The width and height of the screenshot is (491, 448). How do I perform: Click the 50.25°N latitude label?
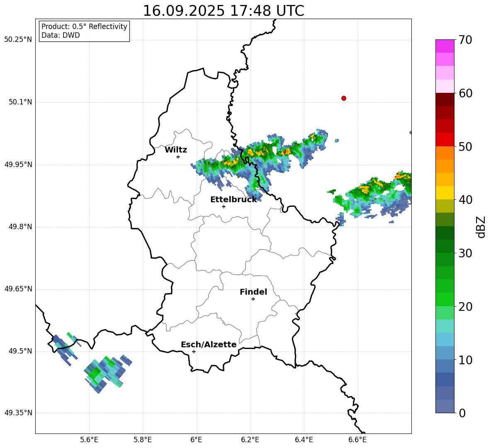[18, 40]
